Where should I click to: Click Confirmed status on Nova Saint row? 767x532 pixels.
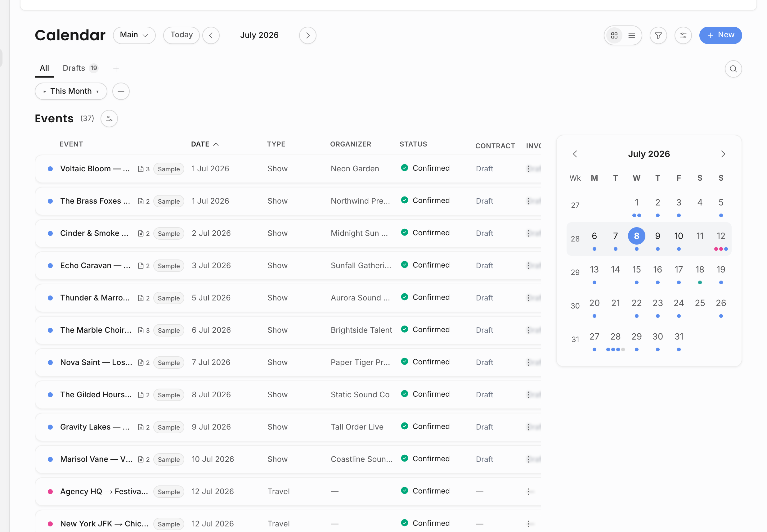pyautogui.click(x=425, y=362)
